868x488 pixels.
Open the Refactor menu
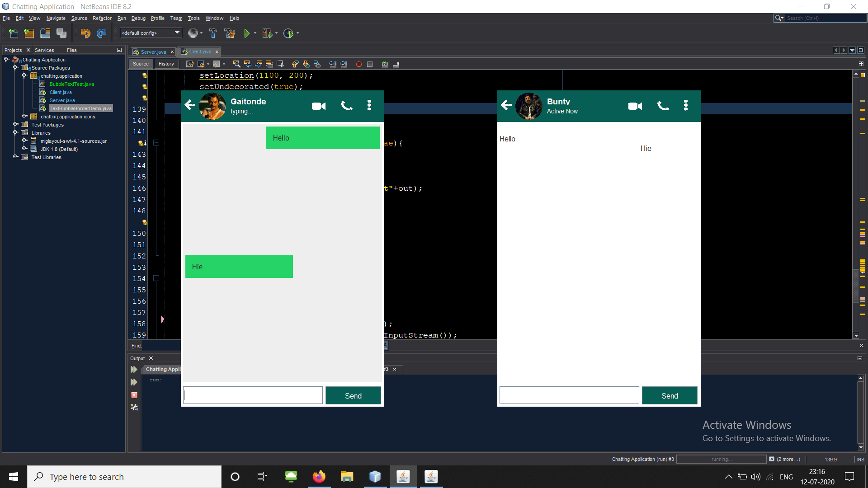click(102, 18)
